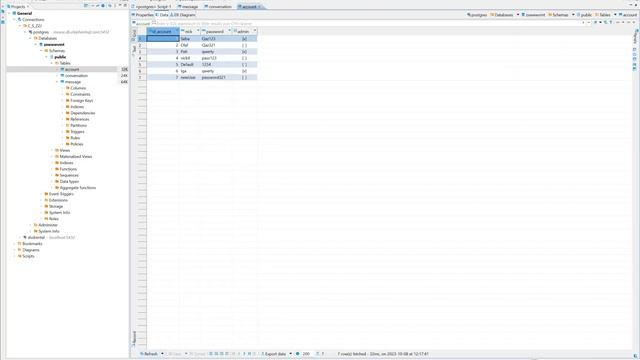Open the Foreign Keys folder
Viewport: 640px width, 360px height.
[x=81, y=100]
